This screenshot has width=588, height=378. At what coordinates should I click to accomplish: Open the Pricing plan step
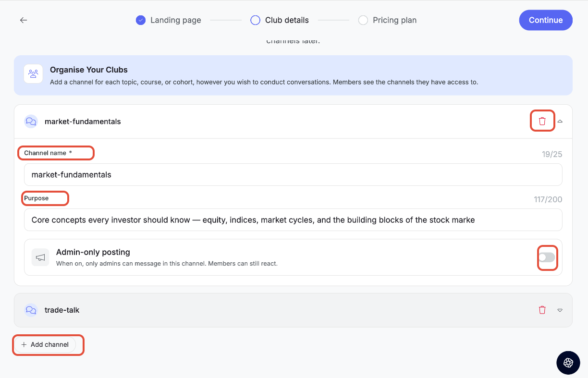pyautogui.click(x=388, y=20)
